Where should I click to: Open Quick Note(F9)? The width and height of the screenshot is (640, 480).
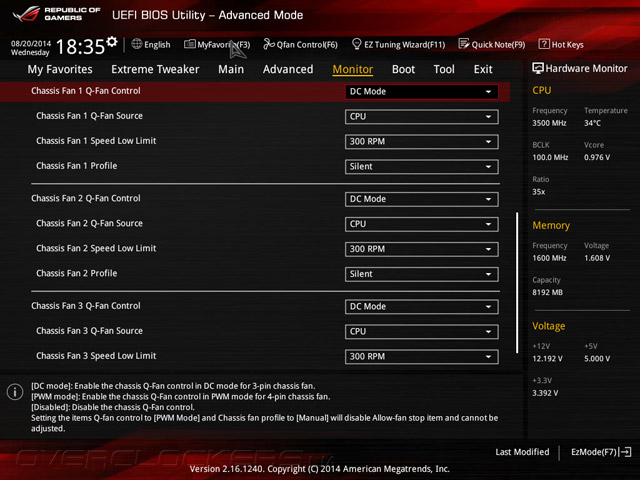click(x=498, y=44)
